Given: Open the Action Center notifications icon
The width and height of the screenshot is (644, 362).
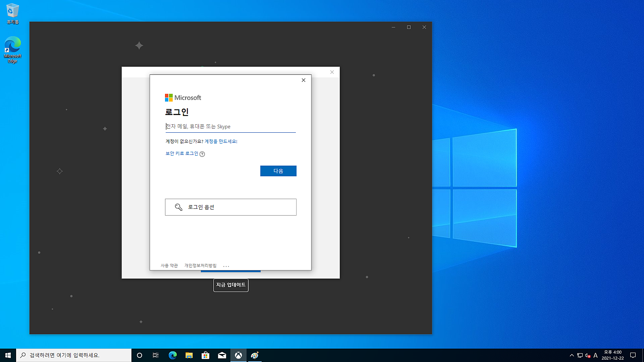Looking at the screenshot, I should point(633,355).
